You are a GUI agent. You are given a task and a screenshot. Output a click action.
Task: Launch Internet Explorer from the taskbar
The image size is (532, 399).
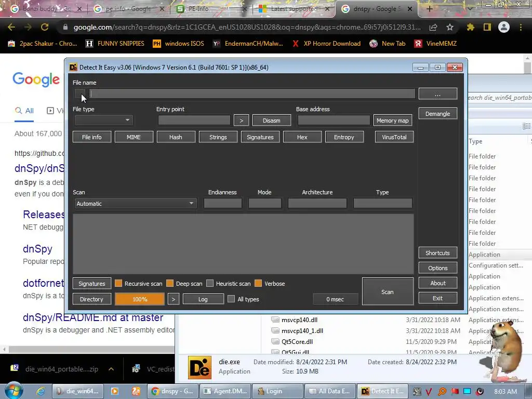pos(41,391)
